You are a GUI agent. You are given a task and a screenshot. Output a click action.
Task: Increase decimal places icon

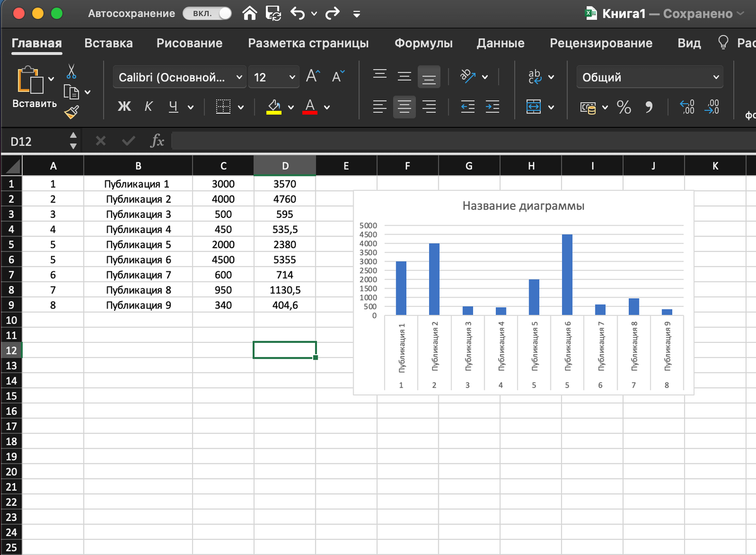[x=687, y=106]
